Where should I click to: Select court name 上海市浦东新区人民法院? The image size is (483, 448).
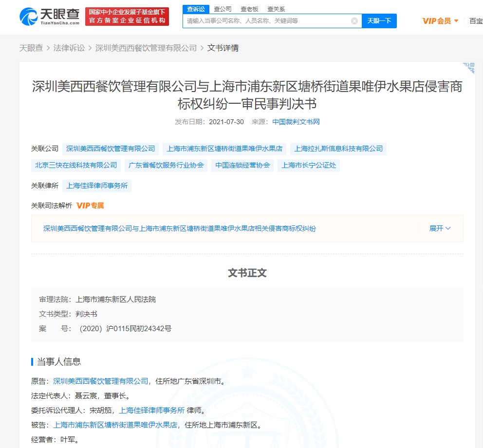(x=116, y=299)
